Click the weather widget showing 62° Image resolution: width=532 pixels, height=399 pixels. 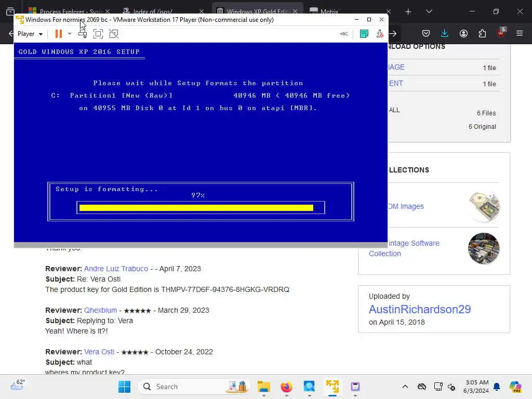pos(17,385)
